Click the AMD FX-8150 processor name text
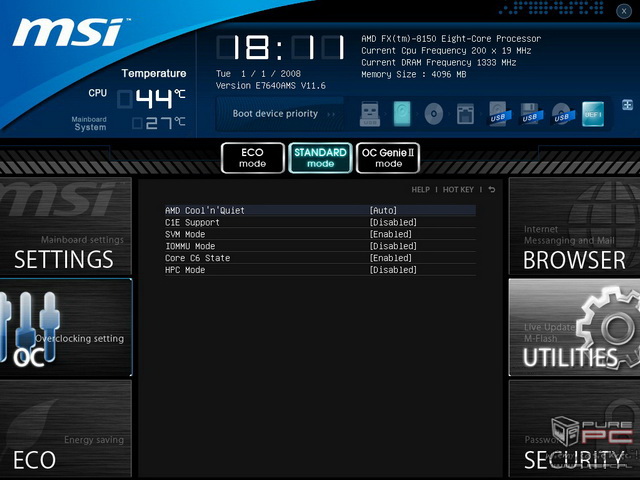Image resolution: width=640 pixels, height=480 pixels. tap(451, 39)
